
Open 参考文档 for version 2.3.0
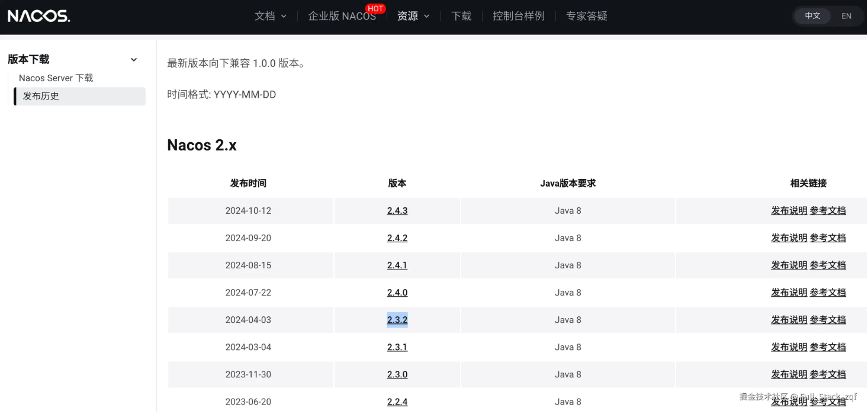click(828, 374)
